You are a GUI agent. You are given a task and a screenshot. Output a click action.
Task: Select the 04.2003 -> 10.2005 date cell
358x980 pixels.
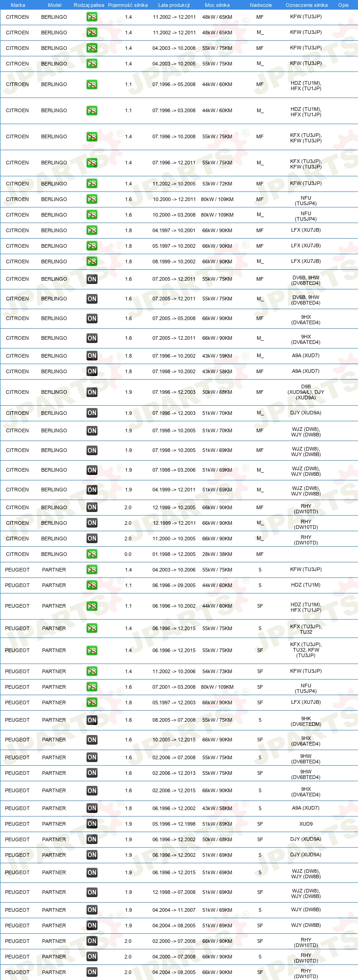[x=174, y=64]
